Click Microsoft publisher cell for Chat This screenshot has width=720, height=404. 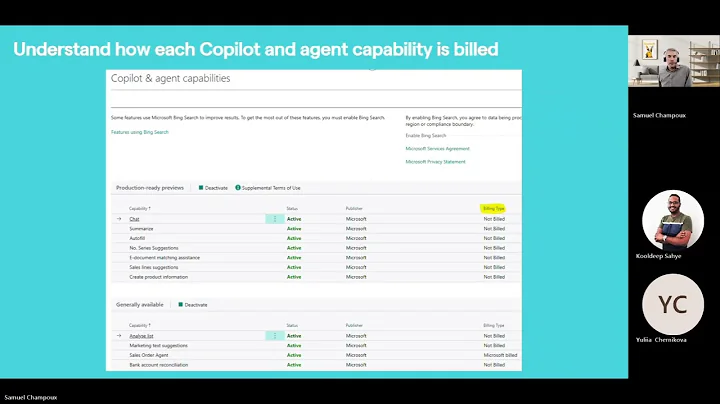(x=356, y=219)
